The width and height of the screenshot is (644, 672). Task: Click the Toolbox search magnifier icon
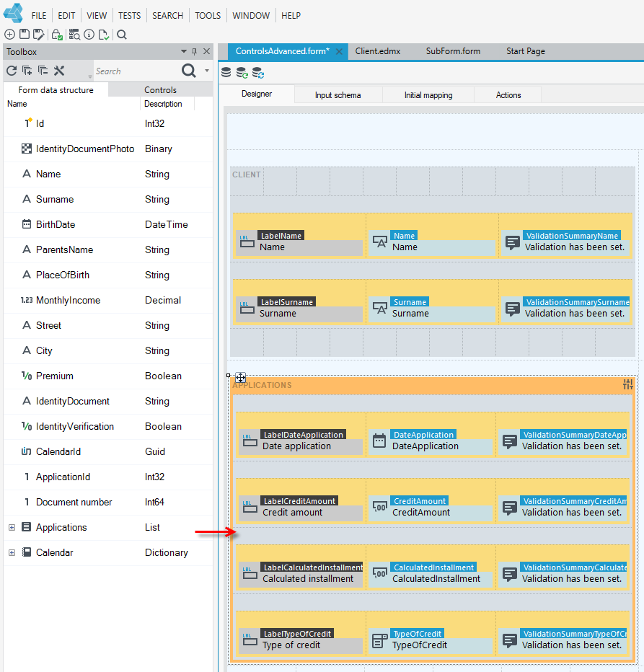pos(189,70)
